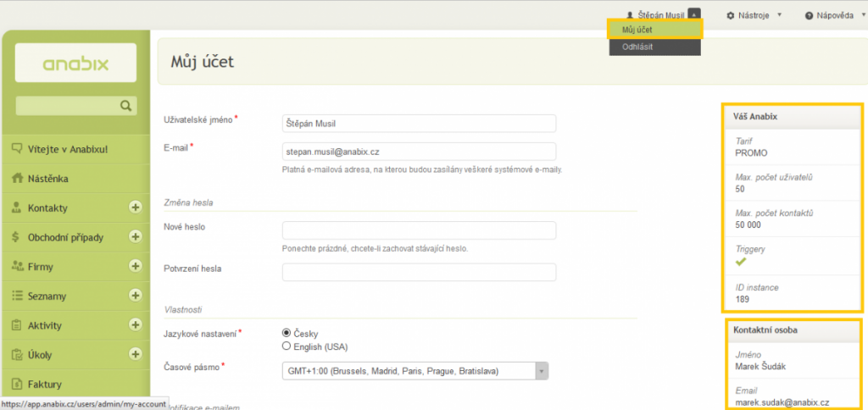
Task: Click the Potvrzení hesla field
Action: (x=419, y=272)
